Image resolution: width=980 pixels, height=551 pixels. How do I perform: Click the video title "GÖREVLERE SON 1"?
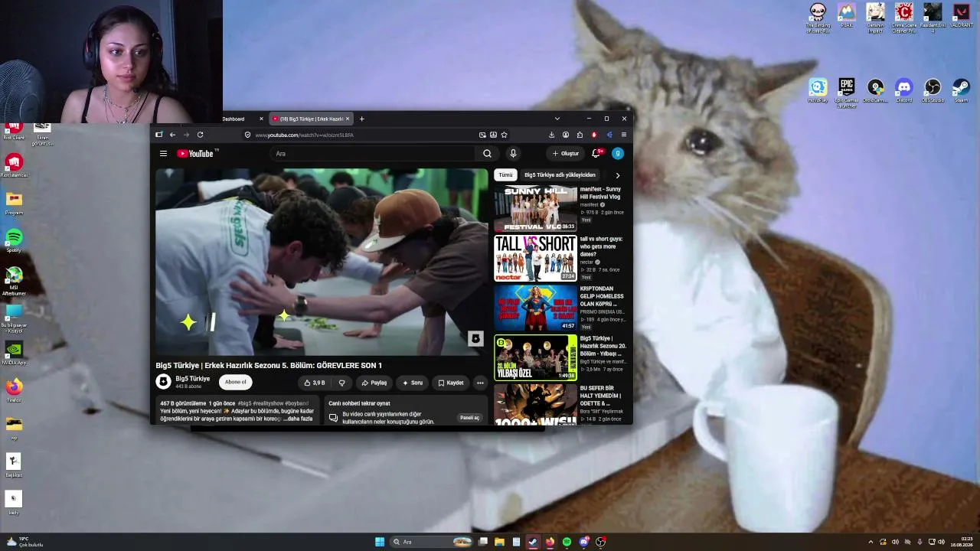coord(269,365)
